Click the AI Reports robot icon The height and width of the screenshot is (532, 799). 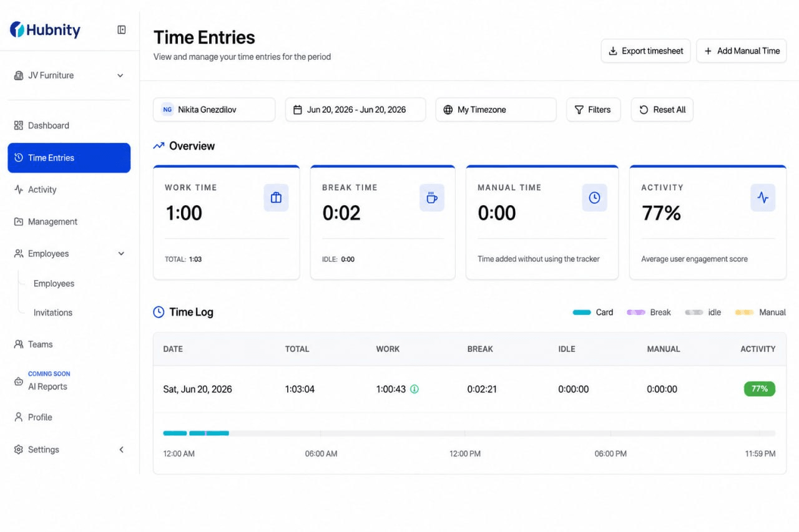tap(18, 382)
